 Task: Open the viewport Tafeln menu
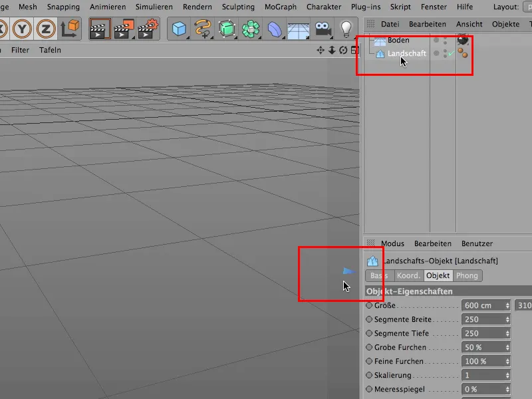pos(50,50)
